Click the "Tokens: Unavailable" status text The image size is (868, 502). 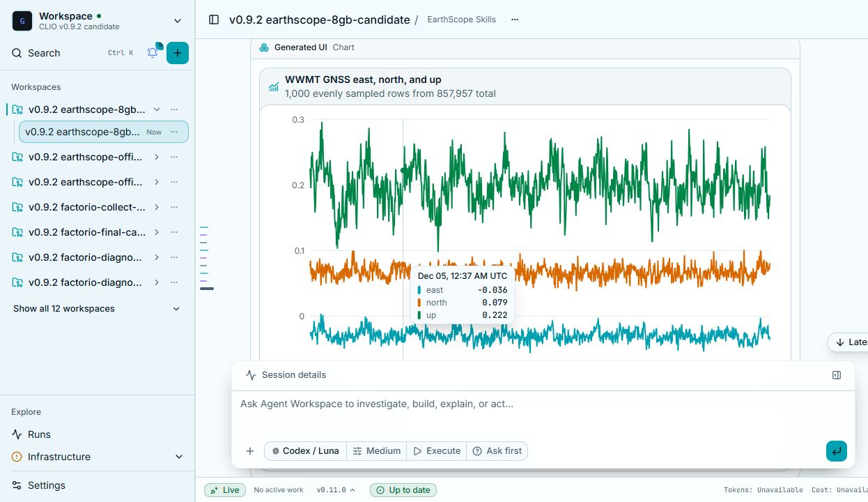tap(764, 490)
